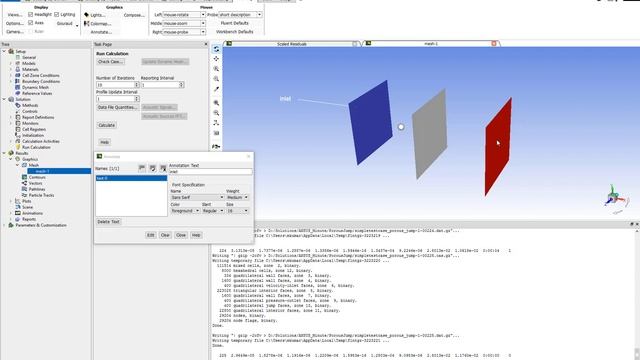This screenshot has width=640, height=360.
Task: Select Run Calculation in the tree
Action: click(x=36, y=147)
